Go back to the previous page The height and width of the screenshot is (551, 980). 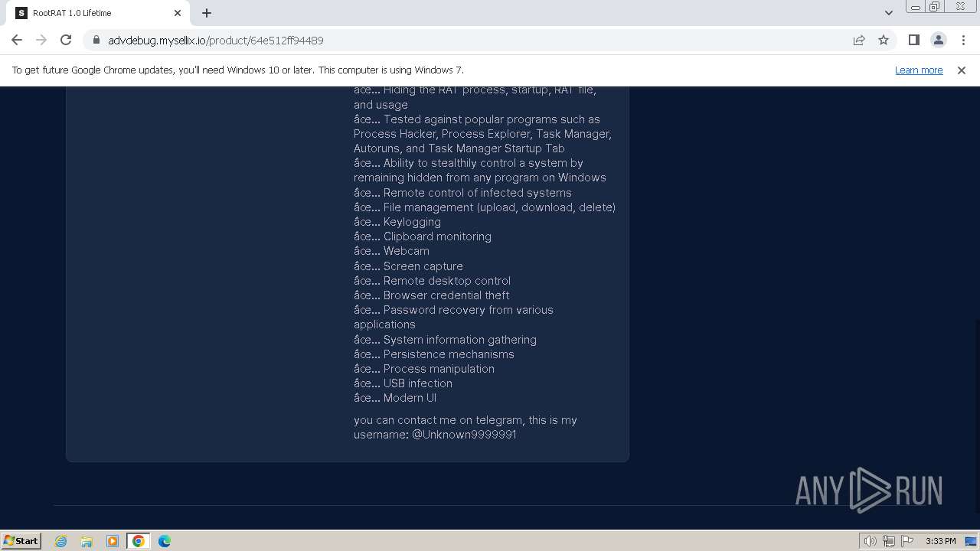click(17, 40)
